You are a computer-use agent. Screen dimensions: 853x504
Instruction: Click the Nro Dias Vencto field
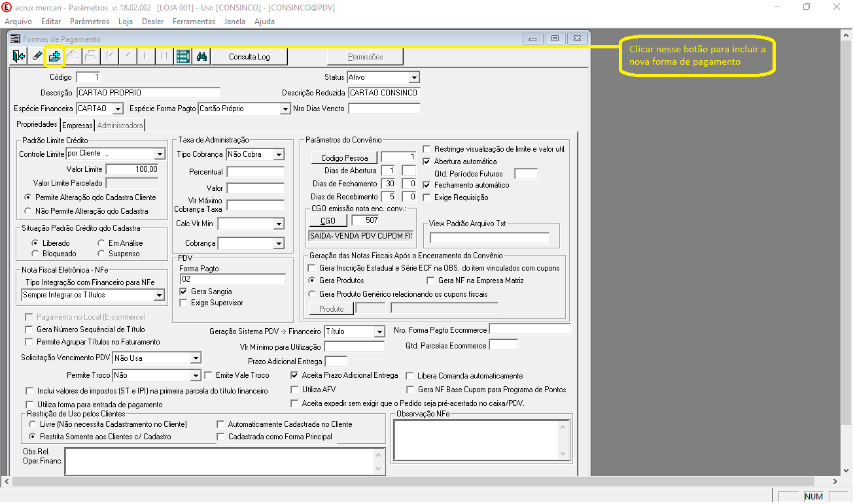pyautogui.click(x=384, y=109)
